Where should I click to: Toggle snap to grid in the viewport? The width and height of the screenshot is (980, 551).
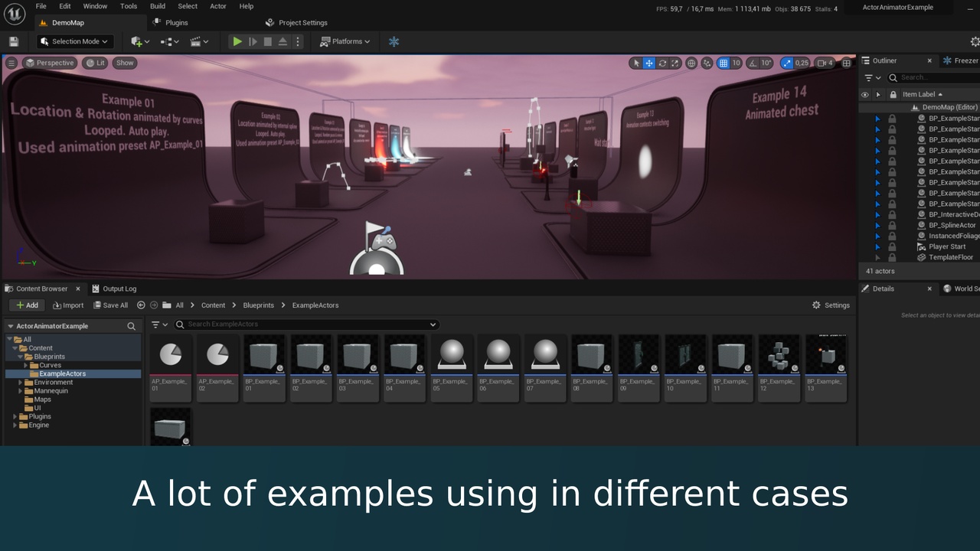point(724,63)
